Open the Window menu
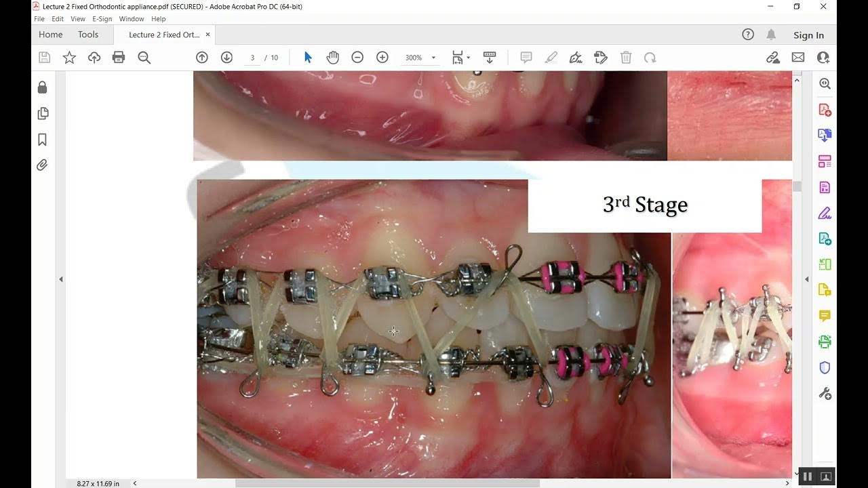 132,19
